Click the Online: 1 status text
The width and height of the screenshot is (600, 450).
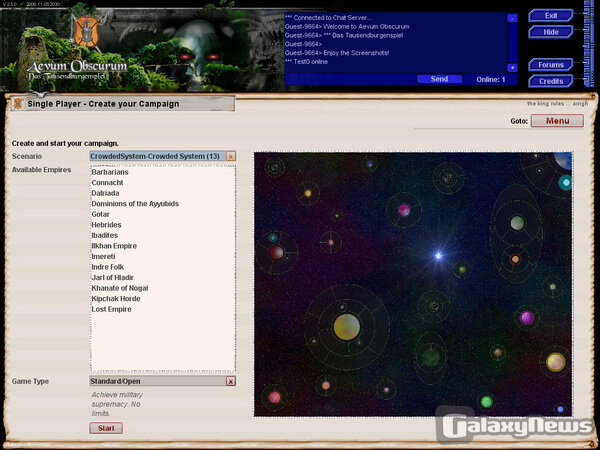(x=491, y=80)
